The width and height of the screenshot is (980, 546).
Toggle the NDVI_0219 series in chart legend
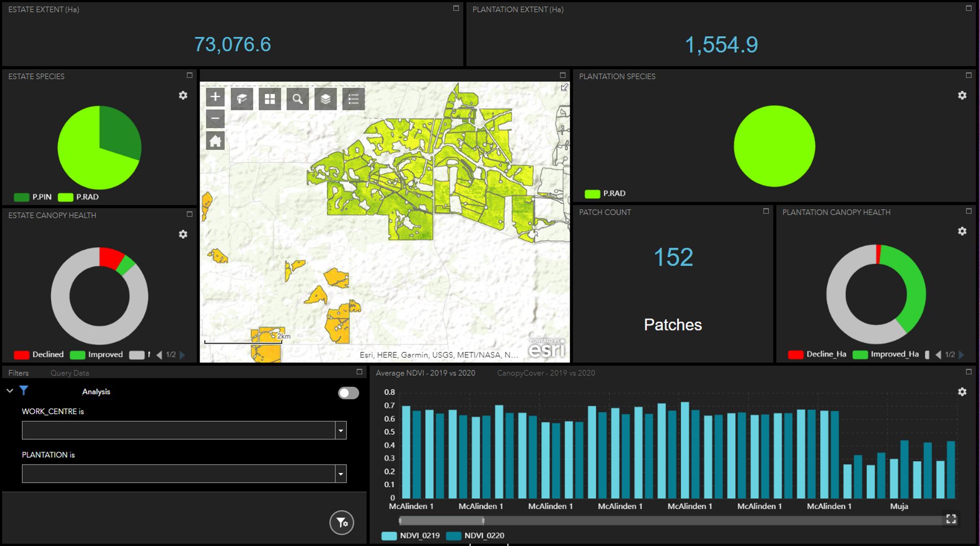click(x=411, y=536)
